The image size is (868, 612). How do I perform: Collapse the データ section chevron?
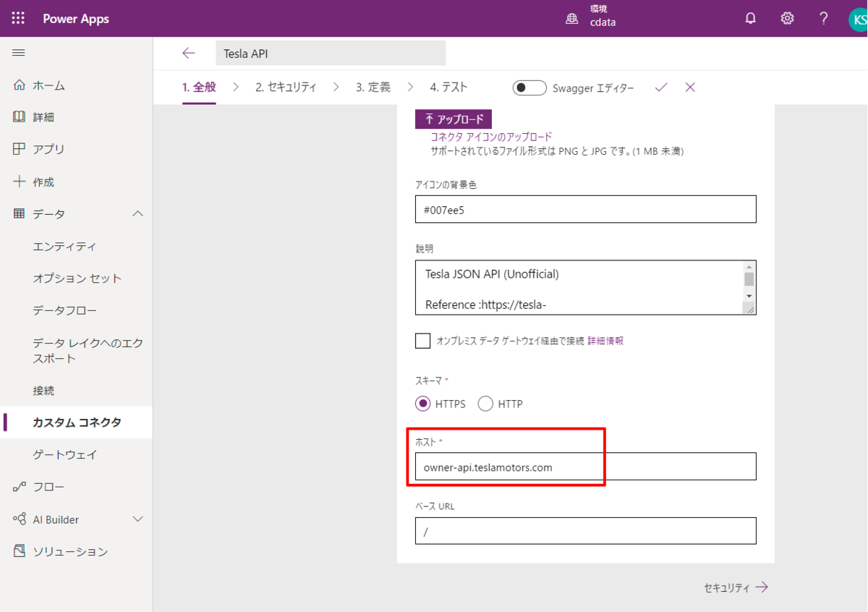point(137,213)
